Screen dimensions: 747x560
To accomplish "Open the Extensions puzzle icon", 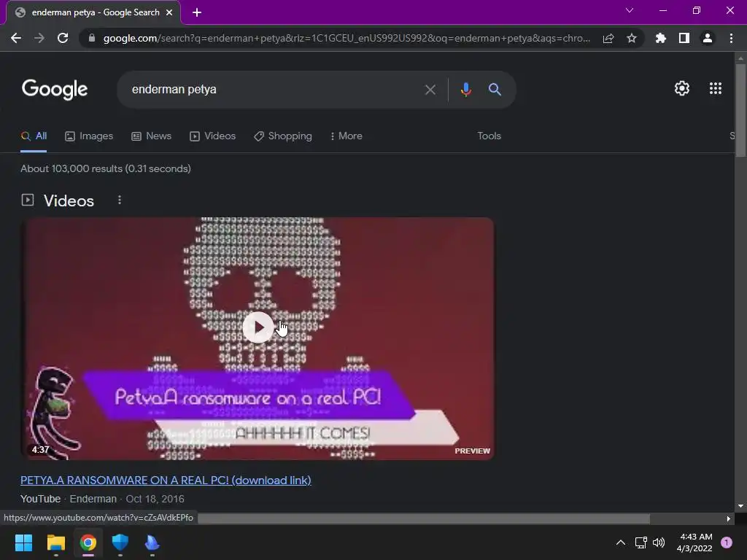I will [x=660, y=38].
